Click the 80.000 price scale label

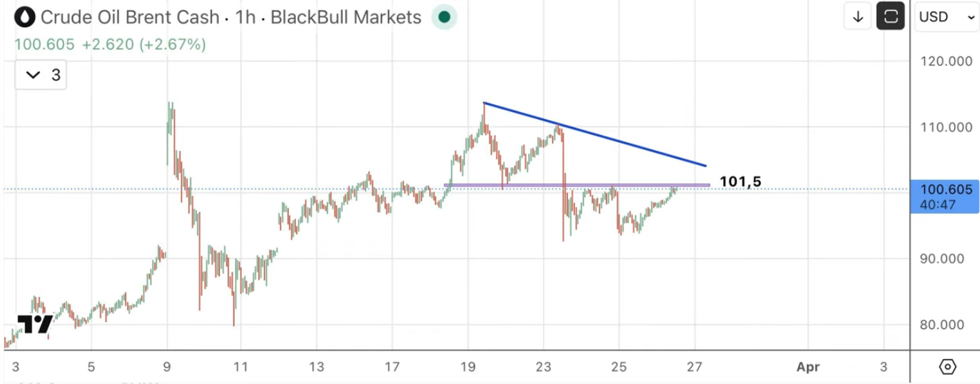(946, 325)
